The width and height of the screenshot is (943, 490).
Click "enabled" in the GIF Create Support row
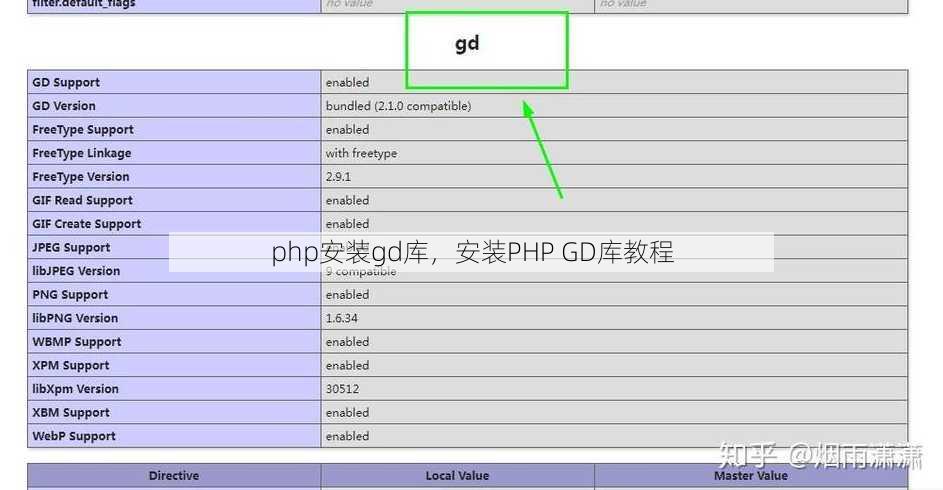click(348, 224)
